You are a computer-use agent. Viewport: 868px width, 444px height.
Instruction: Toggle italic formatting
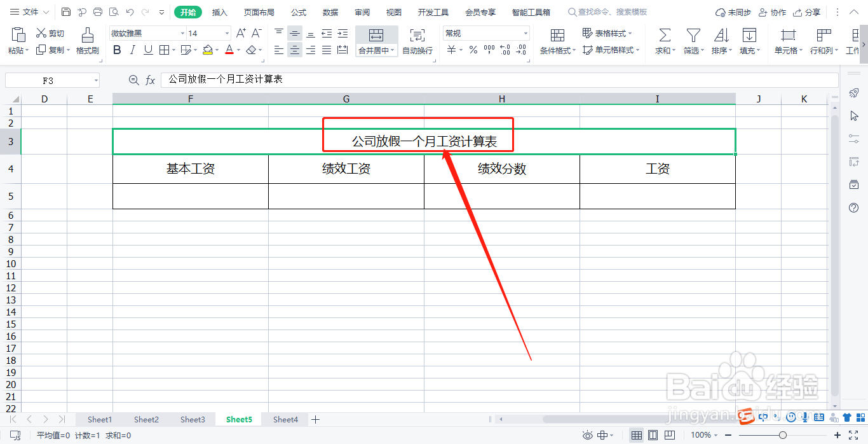(132, 50)
